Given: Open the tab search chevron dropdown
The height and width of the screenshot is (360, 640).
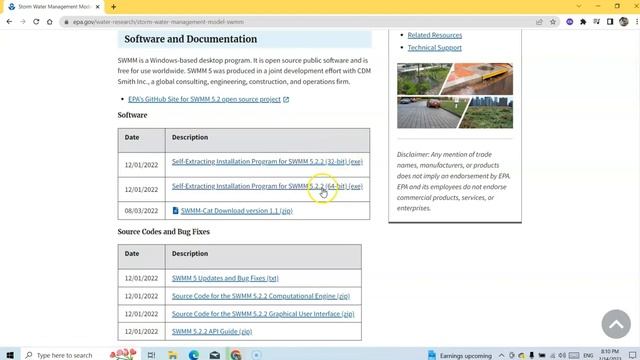Looking at the screenshot, I should pos(578,6).
